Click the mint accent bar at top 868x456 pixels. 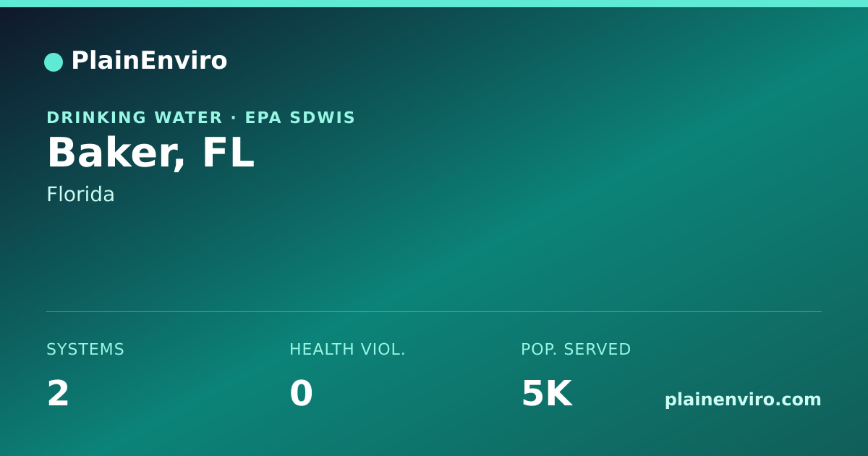coord(434,4)
